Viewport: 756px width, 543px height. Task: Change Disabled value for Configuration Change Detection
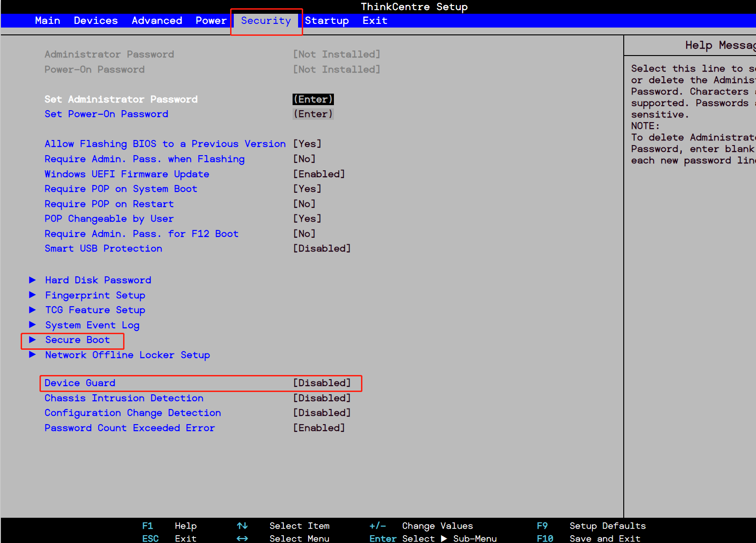pos(322,413)
